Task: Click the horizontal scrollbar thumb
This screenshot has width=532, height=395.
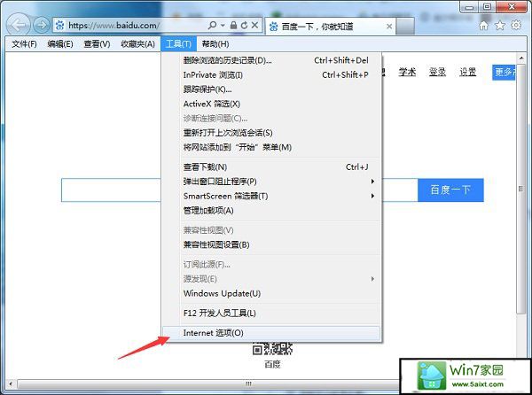Action: tap(208, 383)
